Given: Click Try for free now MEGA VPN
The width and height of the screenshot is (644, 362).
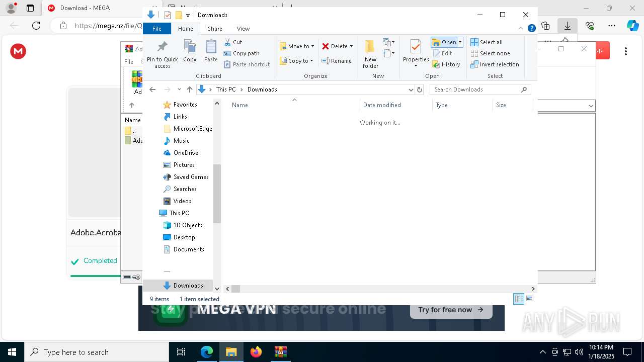Looking at the screenshot, I should [451, 310].
